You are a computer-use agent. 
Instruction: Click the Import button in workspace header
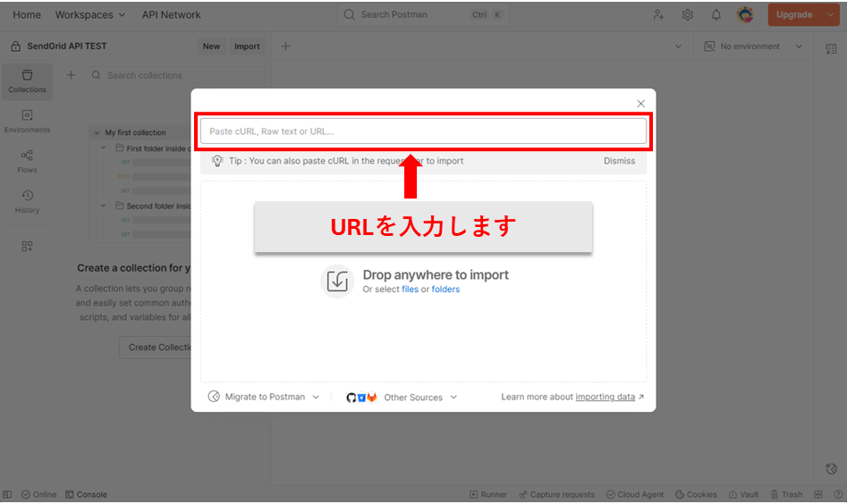[x=247, y=46]
